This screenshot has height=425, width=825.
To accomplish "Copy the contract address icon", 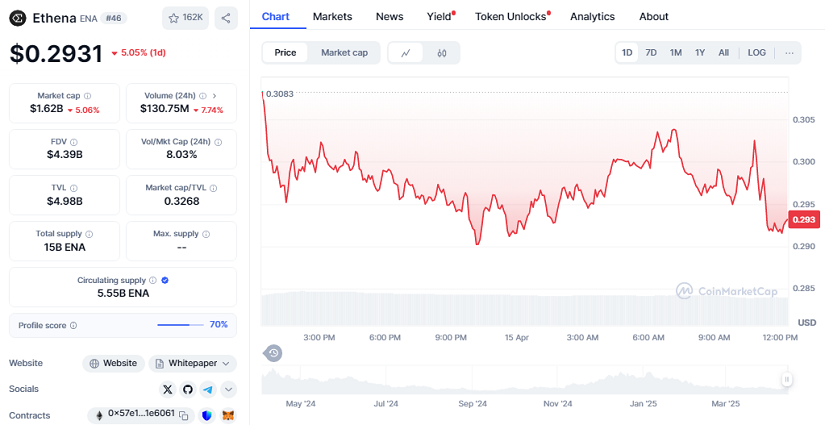I will coord(184,416).
